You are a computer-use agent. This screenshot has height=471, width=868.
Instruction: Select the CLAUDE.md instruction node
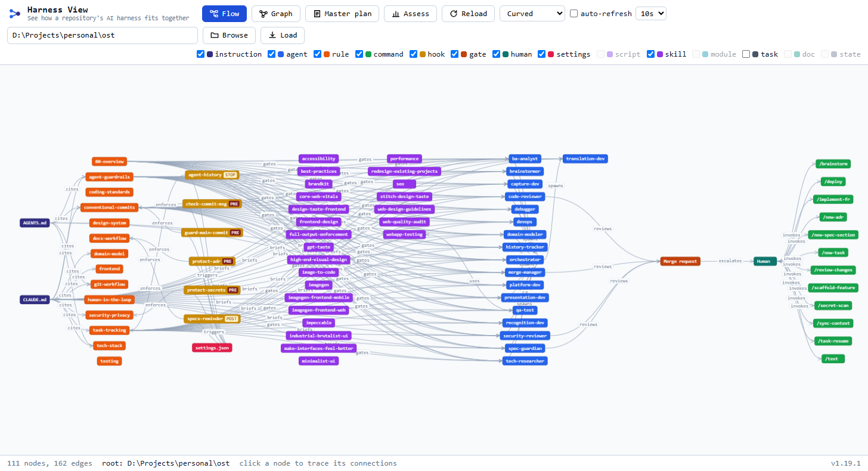(x=35, y=299)
